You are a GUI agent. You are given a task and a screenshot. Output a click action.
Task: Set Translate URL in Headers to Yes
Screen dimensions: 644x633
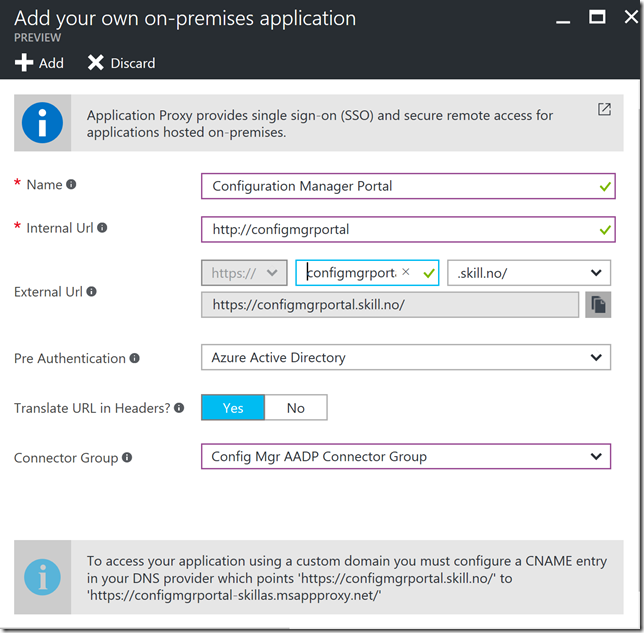(x=233, y=408)
